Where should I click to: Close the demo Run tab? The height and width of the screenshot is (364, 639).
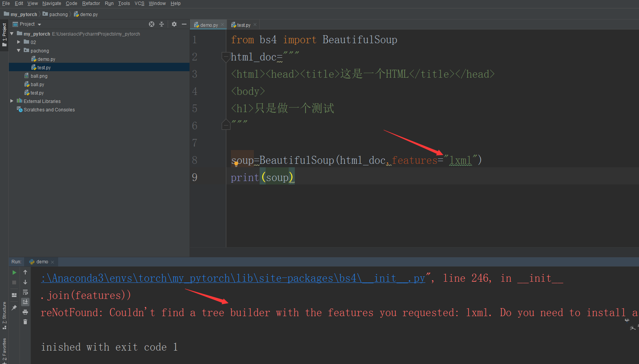[52, 262]
